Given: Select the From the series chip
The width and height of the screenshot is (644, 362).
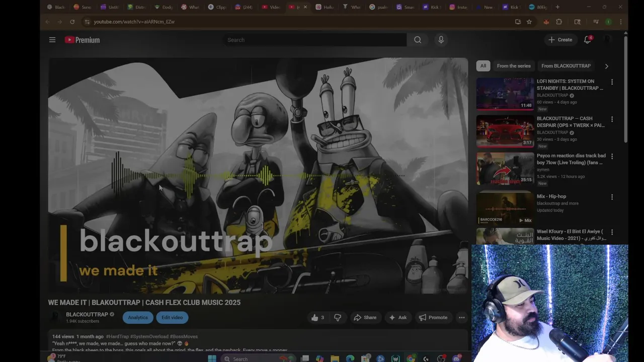Looking at the screenshot, I should pos(514,66).
